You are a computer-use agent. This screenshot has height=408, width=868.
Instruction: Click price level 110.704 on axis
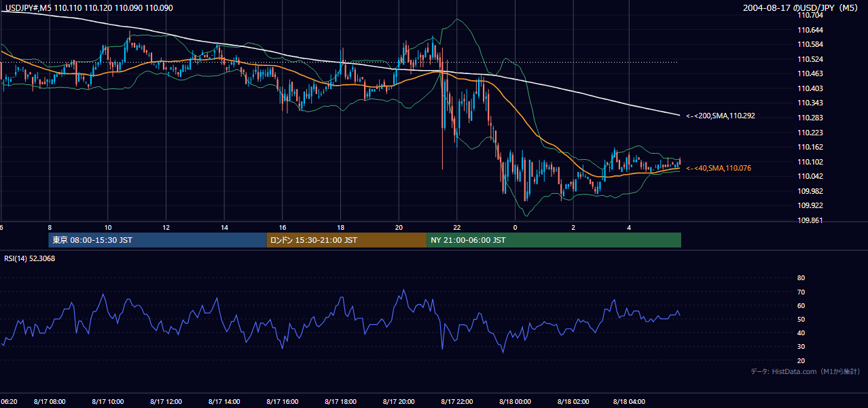coord(811,15)
